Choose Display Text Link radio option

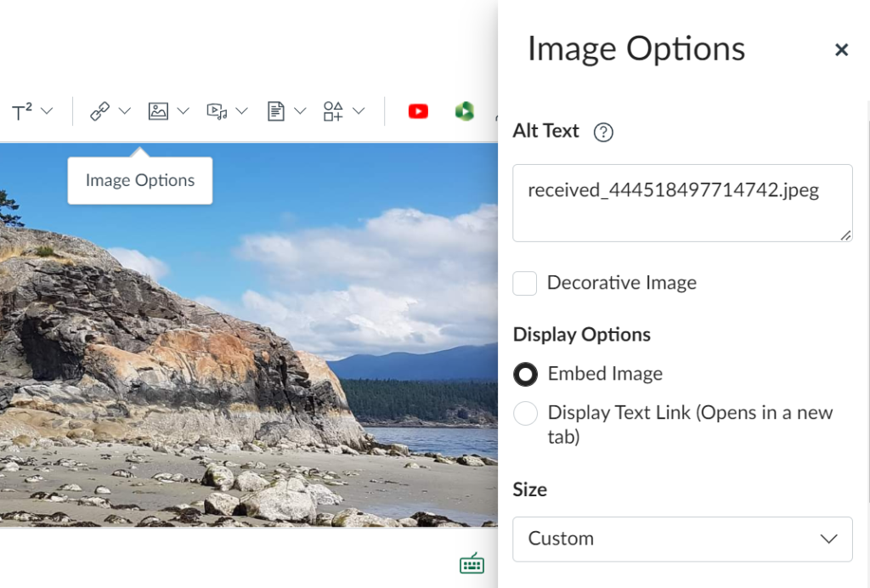click(526, 414)
